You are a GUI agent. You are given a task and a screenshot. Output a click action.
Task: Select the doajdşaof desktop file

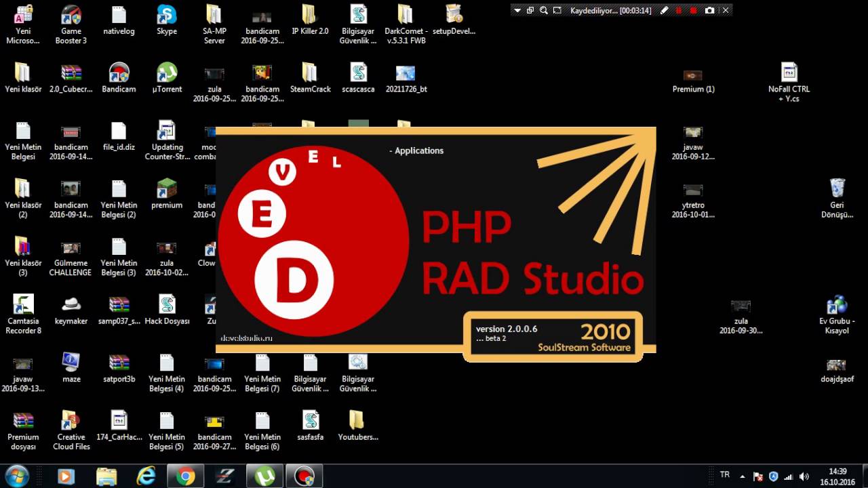(x=837, y=371)
